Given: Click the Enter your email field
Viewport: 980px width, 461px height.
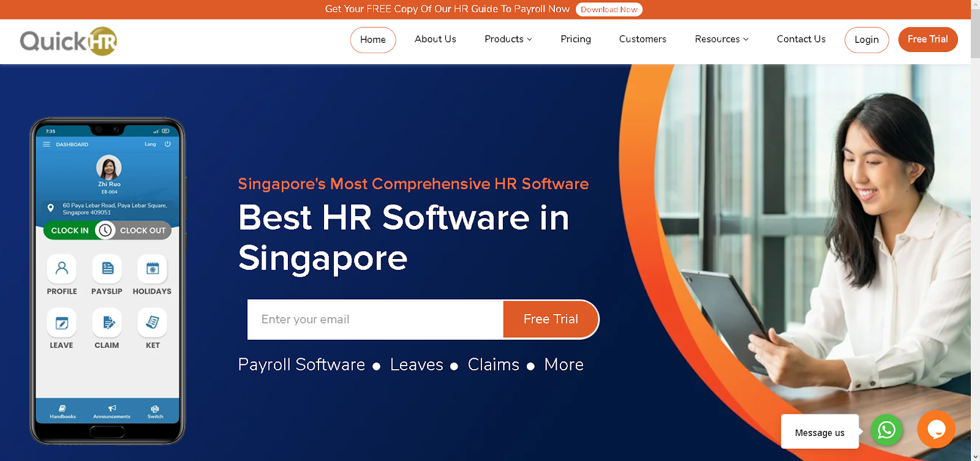Looking at the screenshot, I should tap(375, 319).
